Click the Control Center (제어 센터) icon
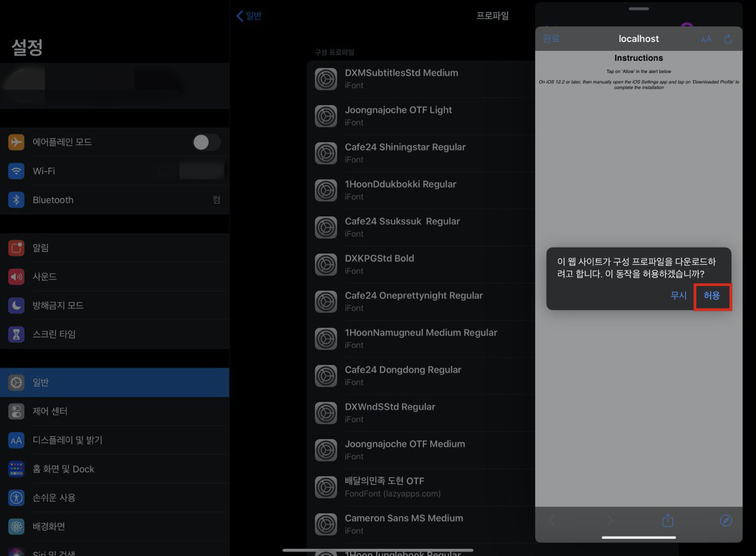Viewport: 756px width, 556px height. click(17, 411)
